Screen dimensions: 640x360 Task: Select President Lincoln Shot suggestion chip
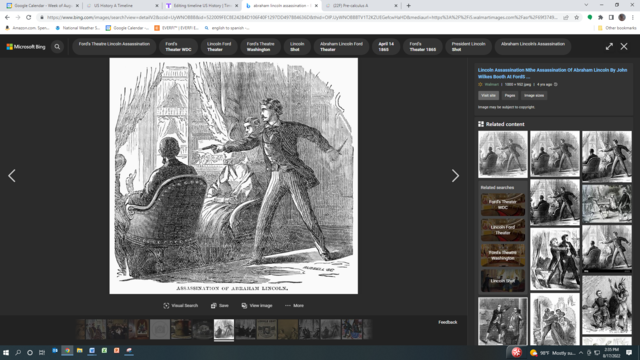coord(468,47)
